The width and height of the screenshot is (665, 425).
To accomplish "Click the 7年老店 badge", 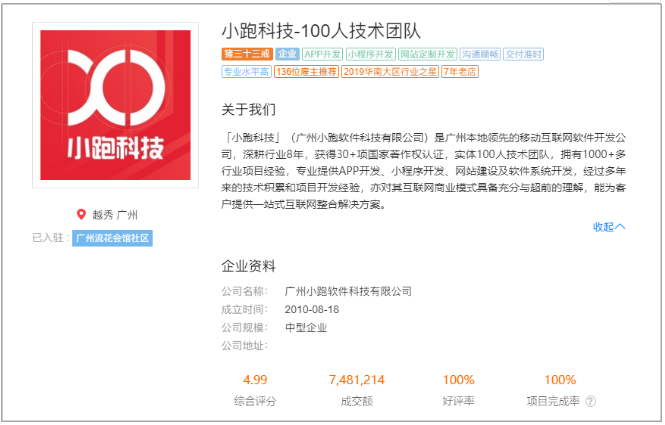I will coord(459,72).
